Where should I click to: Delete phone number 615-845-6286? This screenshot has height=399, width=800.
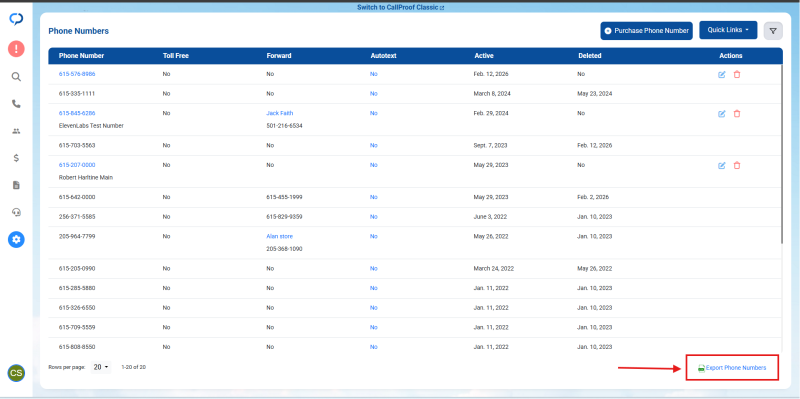737,114
